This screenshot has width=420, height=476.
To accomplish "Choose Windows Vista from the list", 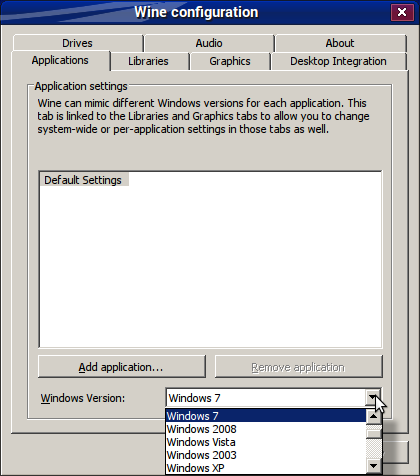I will coord(266,442).
